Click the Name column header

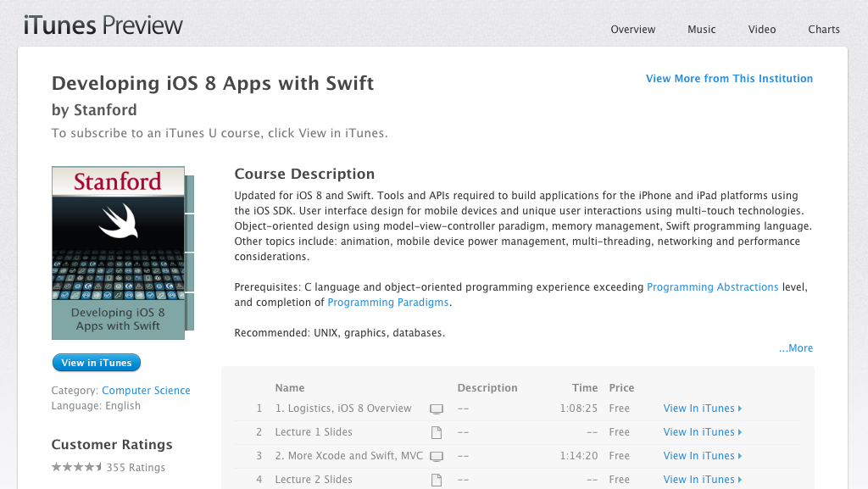click(x=290, y=388)
